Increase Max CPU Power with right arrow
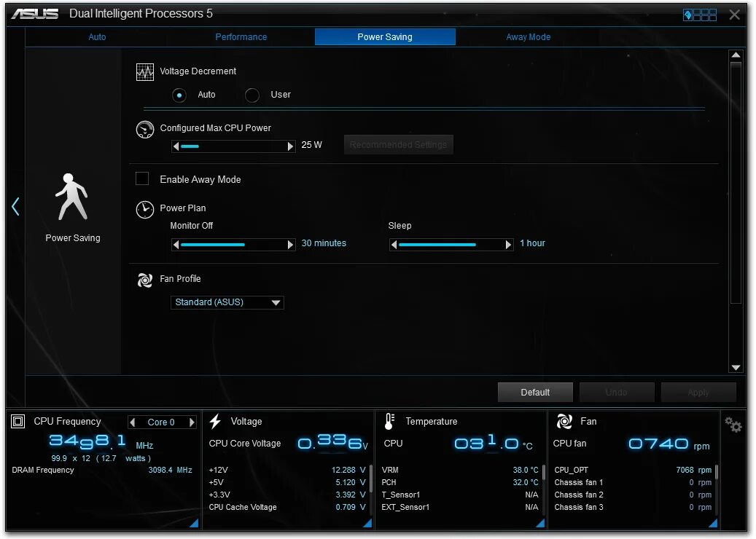Image resolution: width=756 pixels, height=539 pixels. [x=290, y=146]
